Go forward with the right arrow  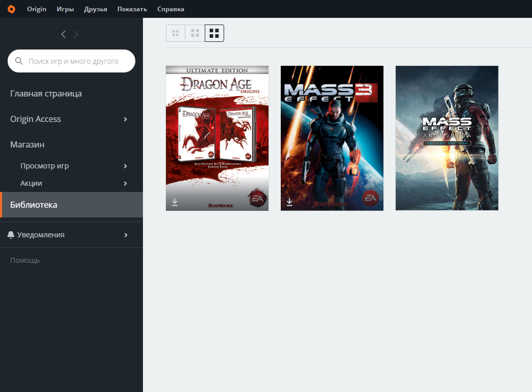pyautogui.click(x=76, y=34)
